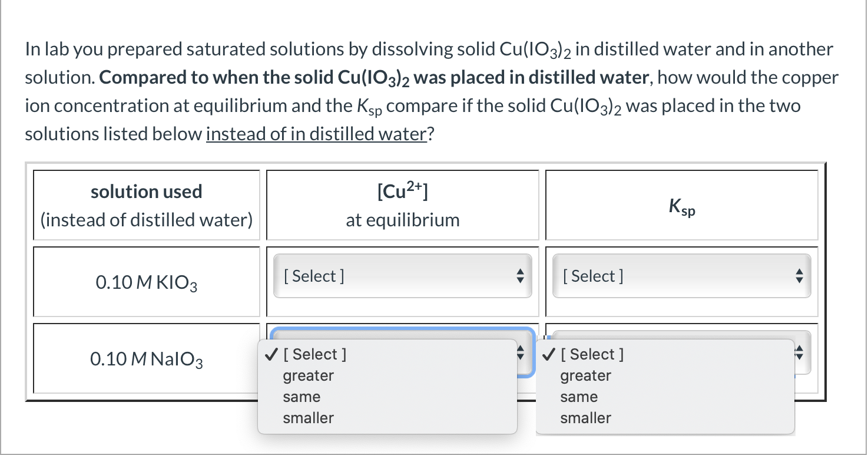Click the 0.10 M NaIO3 table cell

click(145, 358)
